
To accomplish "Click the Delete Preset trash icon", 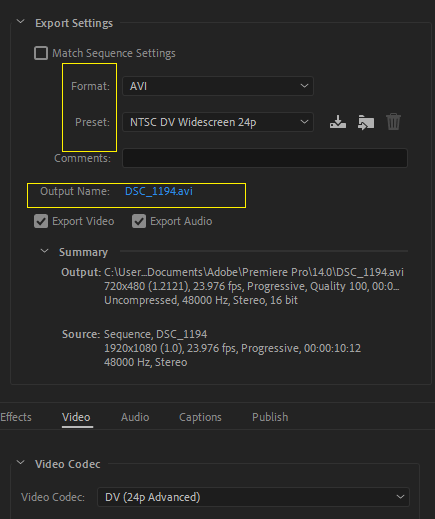I will pyautogui.click(x=393, y=122).
